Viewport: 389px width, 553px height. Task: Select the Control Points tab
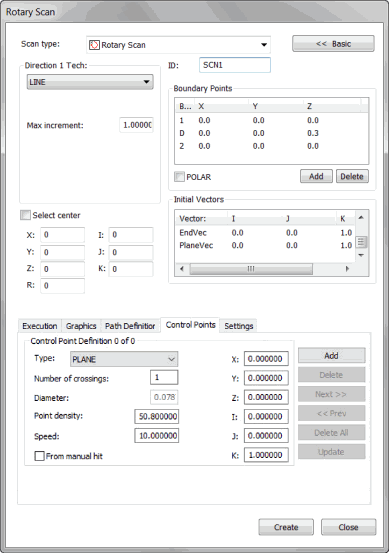coord(190,325)
